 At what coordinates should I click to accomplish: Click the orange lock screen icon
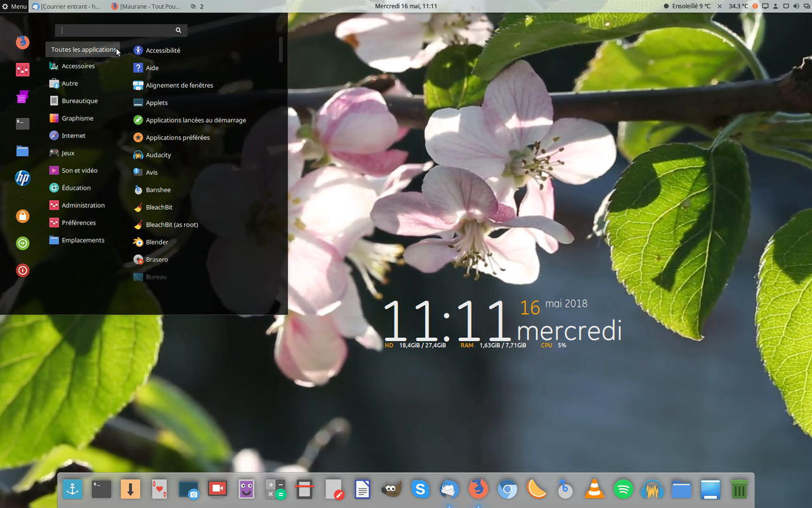[x=23, y=217]
